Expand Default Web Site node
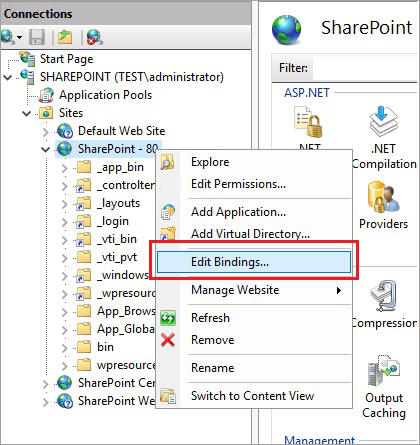The image size is (420, 445). coord(46,132)
